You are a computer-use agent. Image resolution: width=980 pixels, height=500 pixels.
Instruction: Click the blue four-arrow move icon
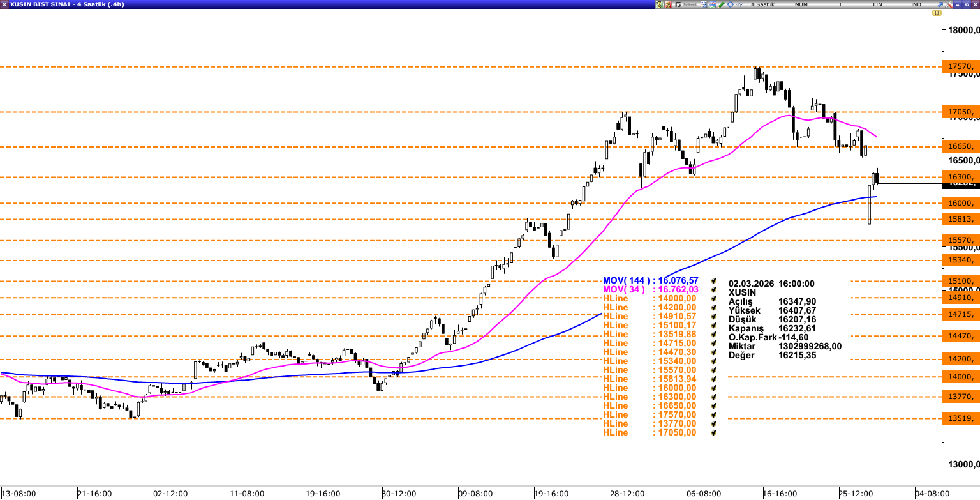[731, 4]
